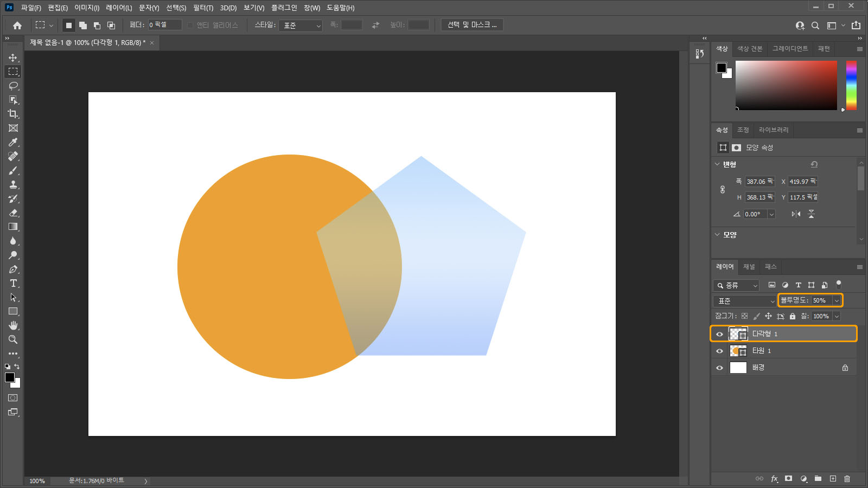Click the new group folder icon
This screenshot has height=488, width=868.
pyautogui.click(x=818, y=479)
